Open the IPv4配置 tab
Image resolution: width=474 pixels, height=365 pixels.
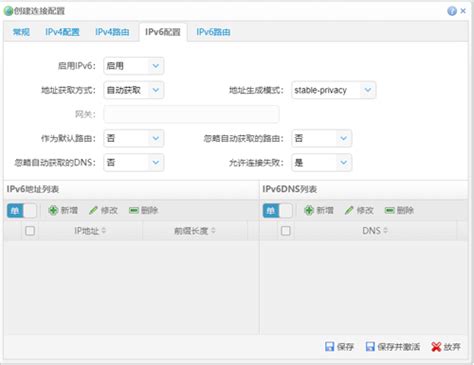(62, 32)
